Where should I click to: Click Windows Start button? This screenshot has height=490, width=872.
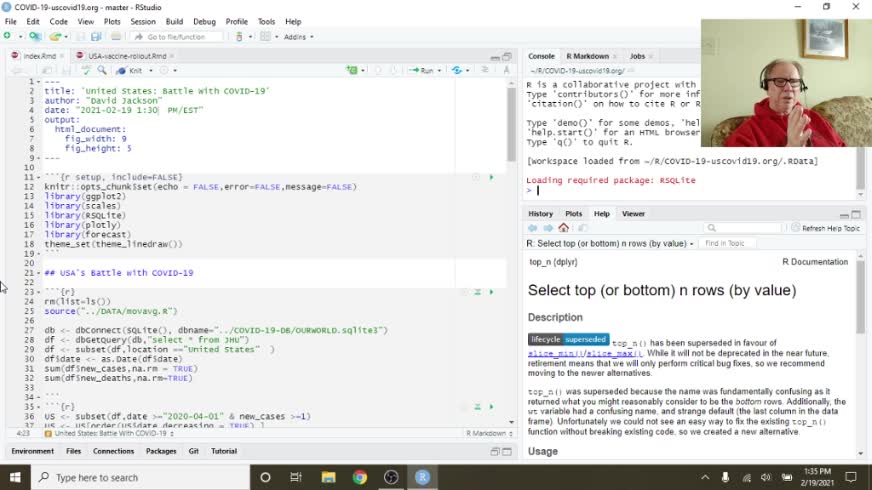(15, 477)
